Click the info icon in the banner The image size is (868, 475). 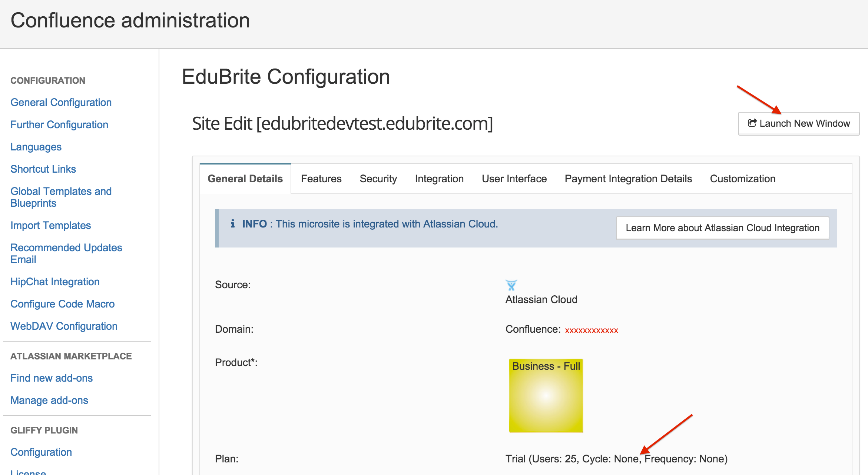(x=232, y=224)
